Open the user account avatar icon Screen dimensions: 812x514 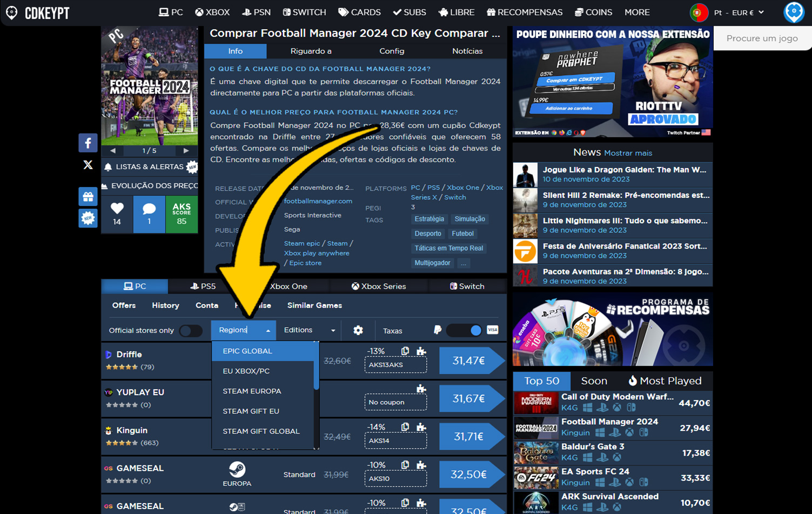pos(794,12)
